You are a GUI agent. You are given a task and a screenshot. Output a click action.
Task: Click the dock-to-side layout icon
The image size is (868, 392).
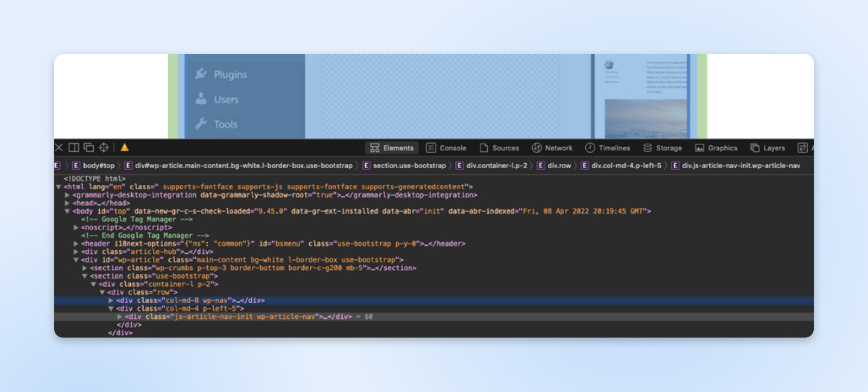click(74, 147)
